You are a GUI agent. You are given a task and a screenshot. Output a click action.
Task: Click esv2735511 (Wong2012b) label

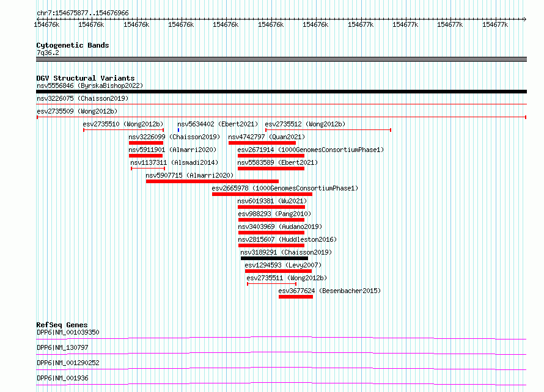(x=287, y=278)
